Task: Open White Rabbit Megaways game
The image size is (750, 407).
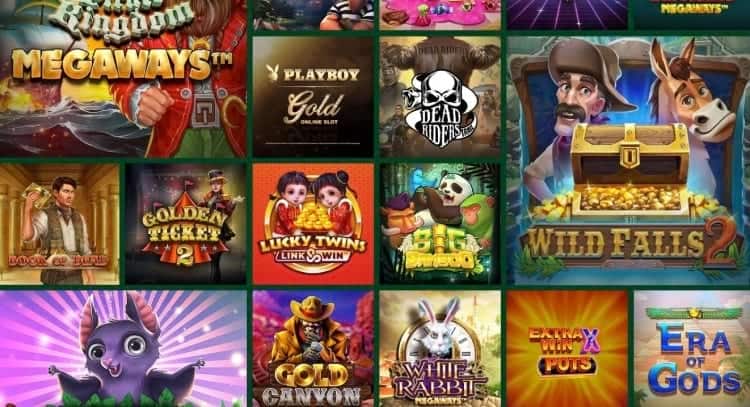Action: (440, 349)
